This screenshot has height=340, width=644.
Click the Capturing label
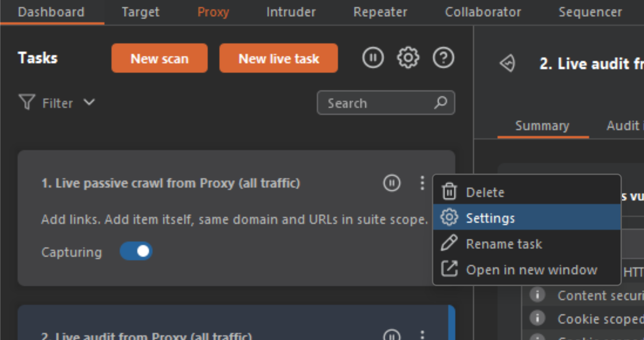71,252
